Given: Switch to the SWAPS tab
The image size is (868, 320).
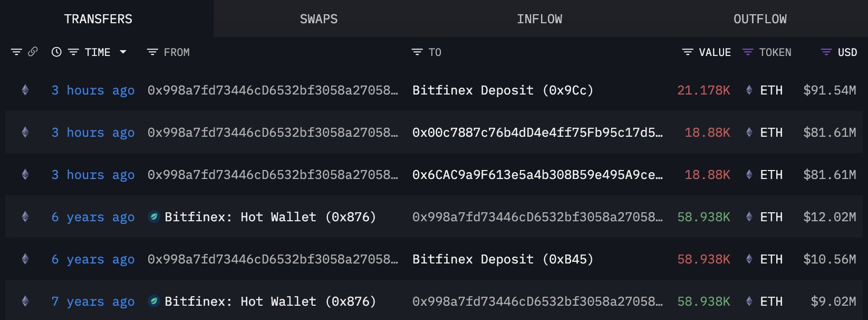Looking at the screenshot, I should click(319, 19).
